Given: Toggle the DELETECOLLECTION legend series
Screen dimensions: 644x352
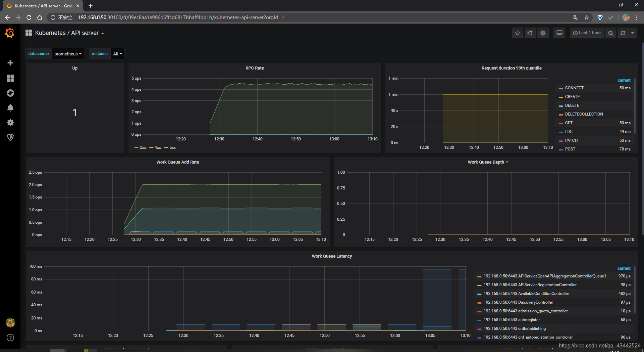Looking at the screenshot, I should (x=584, y=114).
